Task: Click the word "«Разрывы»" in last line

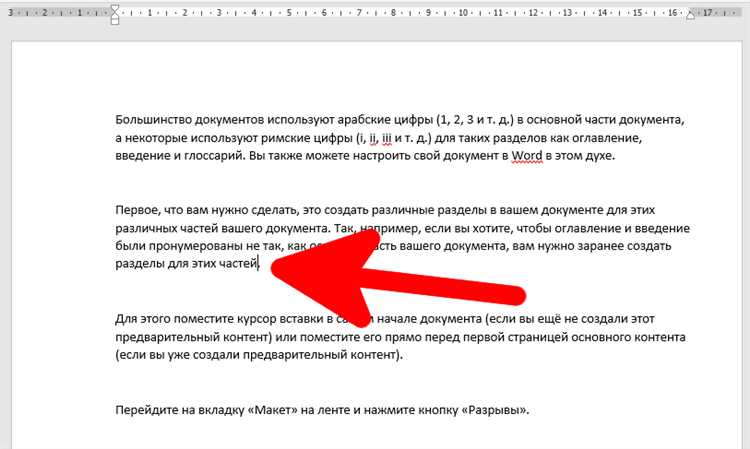Action: pyautogui.click(x=495, y=410)
